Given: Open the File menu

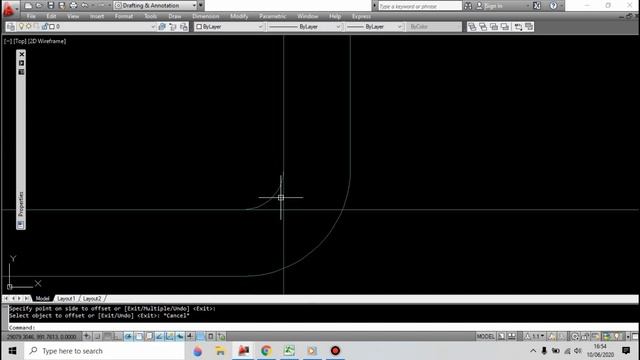Looking at the screenshot, I should click(31, 16).
